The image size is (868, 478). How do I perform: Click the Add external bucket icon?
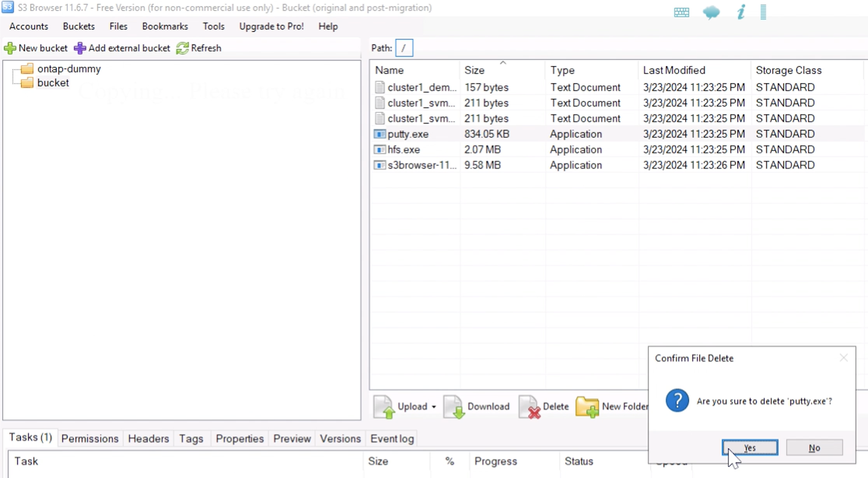click(78, 48)
